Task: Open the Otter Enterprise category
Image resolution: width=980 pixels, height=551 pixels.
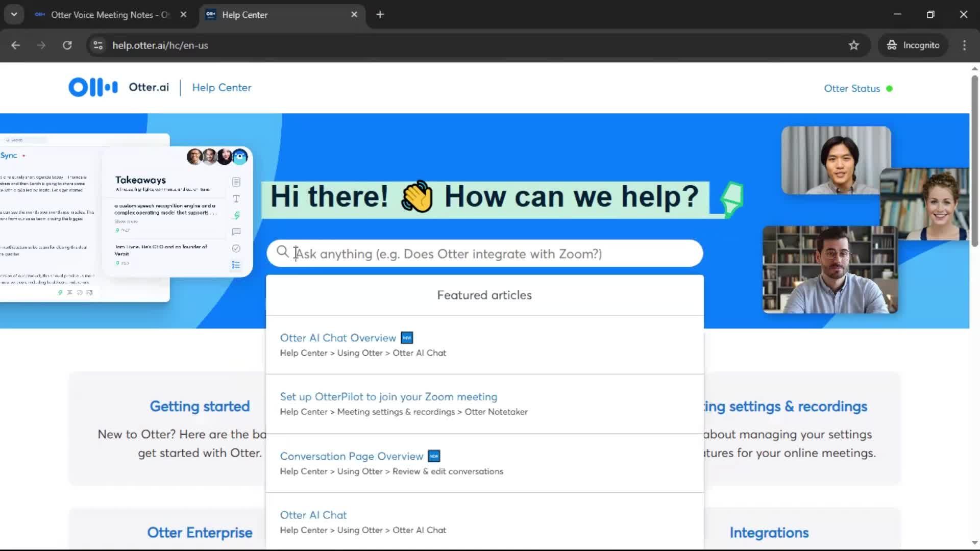Action: point(200,533)
